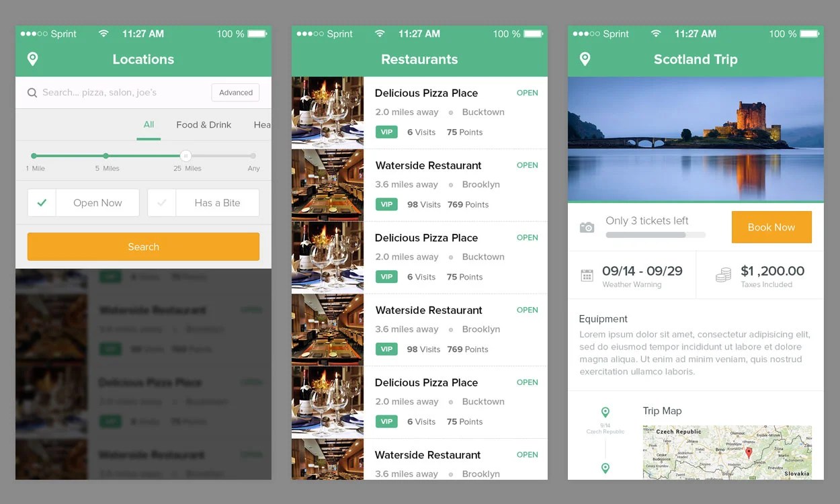
Task: Tap the Book Now button
Action: [771, 227]
